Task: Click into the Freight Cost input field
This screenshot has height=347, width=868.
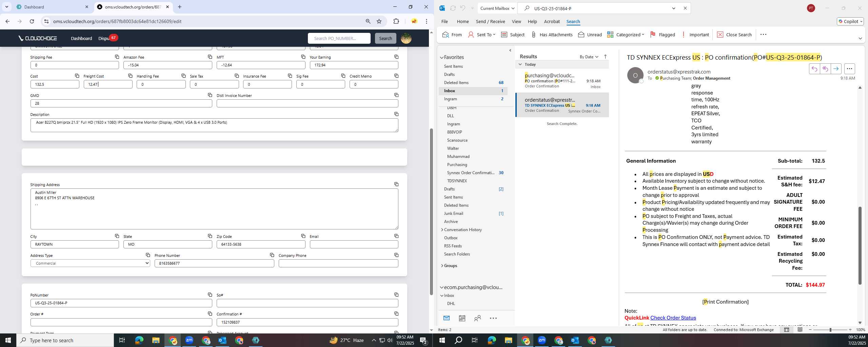Action: click(x=108, y=84)
